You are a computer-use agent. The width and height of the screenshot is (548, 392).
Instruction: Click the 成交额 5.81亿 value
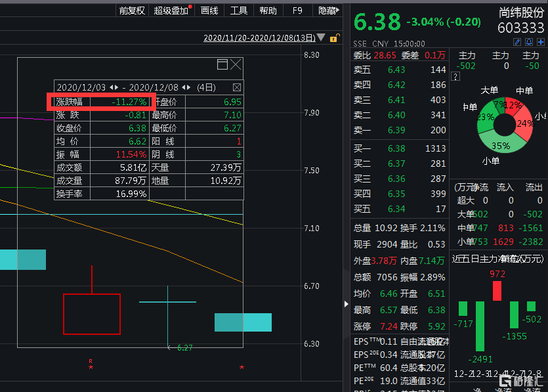(133, 167)
